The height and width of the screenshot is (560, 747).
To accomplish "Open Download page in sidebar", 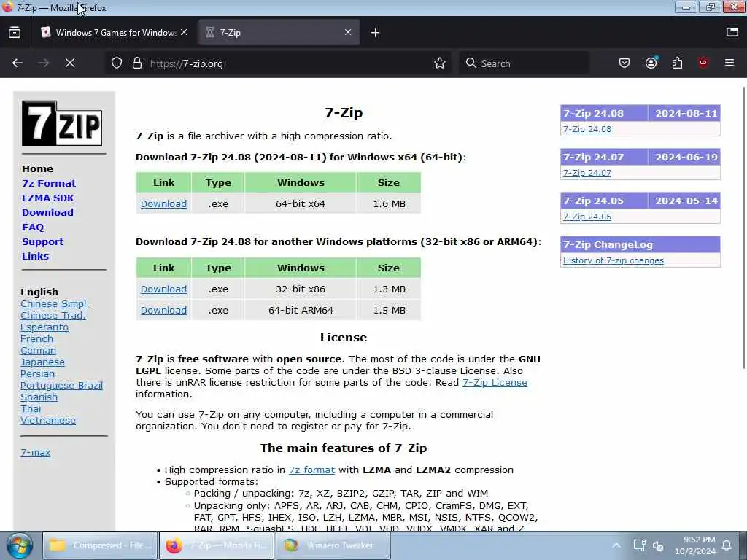I will pos(47,212).
